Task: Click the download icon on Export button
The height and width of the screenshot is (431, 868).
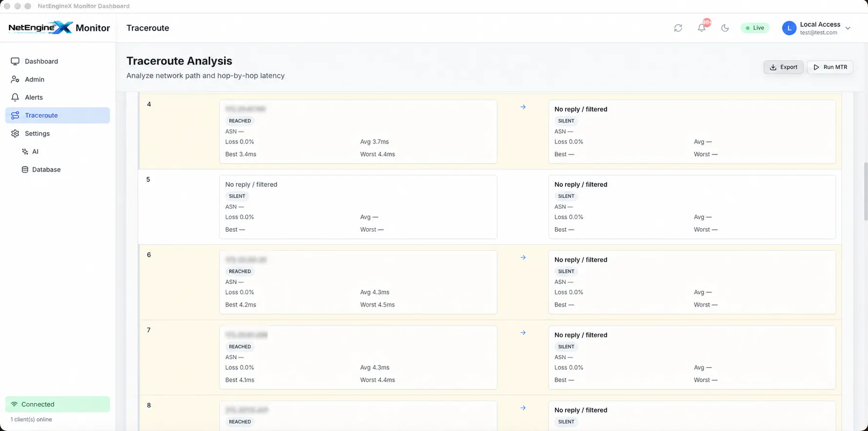Action: click(x=773, y=67)
